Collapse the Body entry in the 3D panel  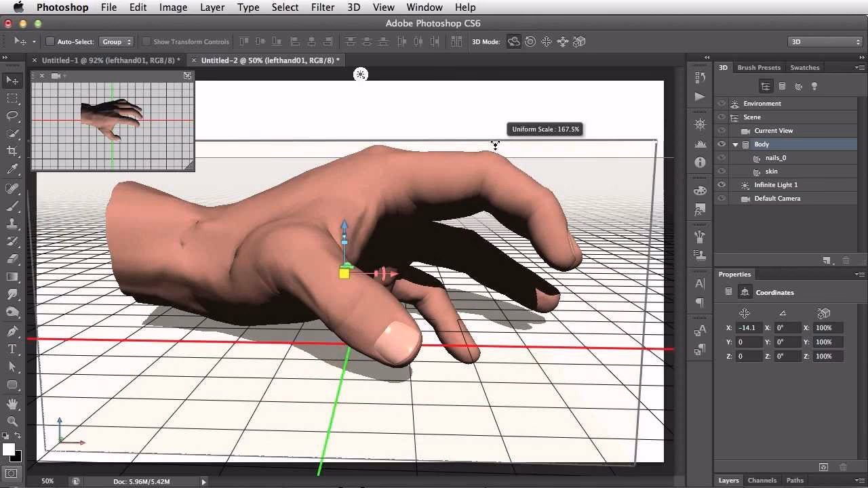735,144
